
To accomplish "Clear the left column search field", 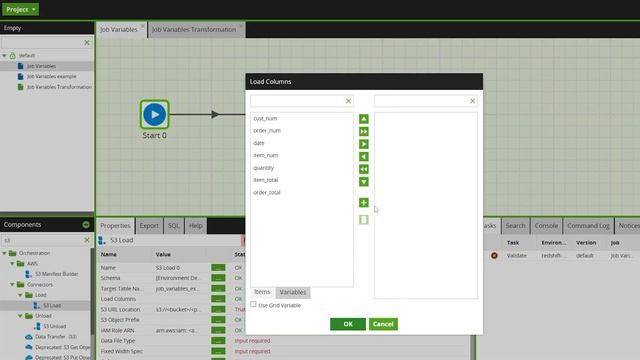I will 348,101.
